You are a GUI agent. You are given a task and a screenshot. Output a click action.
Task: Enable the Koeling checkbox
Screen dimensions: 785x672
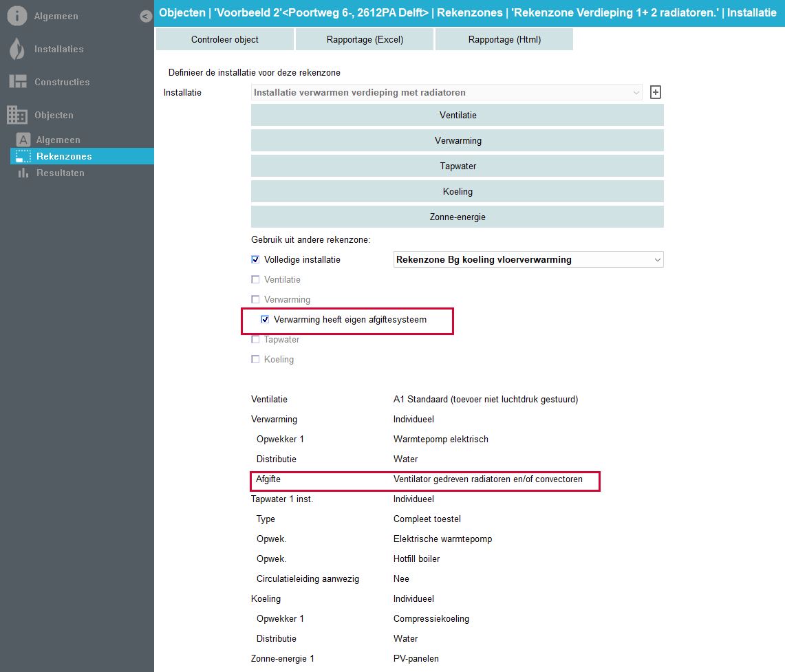click(256, 360)
